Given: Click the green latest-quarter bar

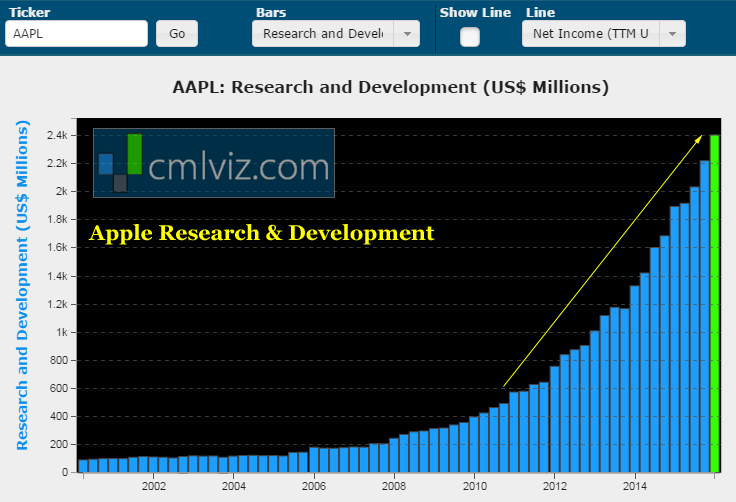Looking at the screenshot, I should tap(714, 303).
